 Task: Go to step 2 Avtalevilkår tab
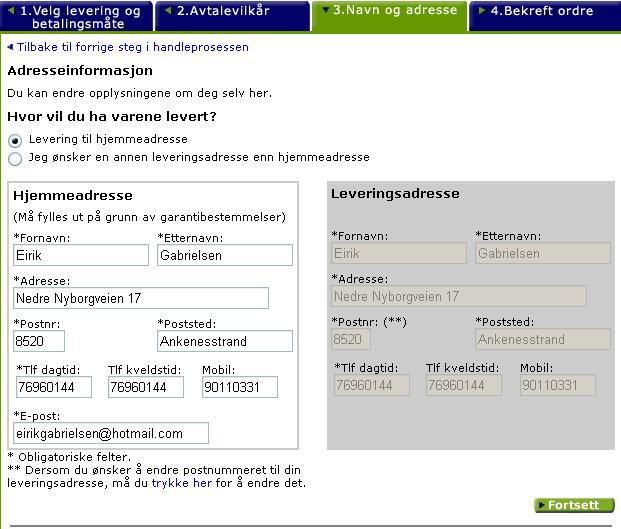click(232, 16)
